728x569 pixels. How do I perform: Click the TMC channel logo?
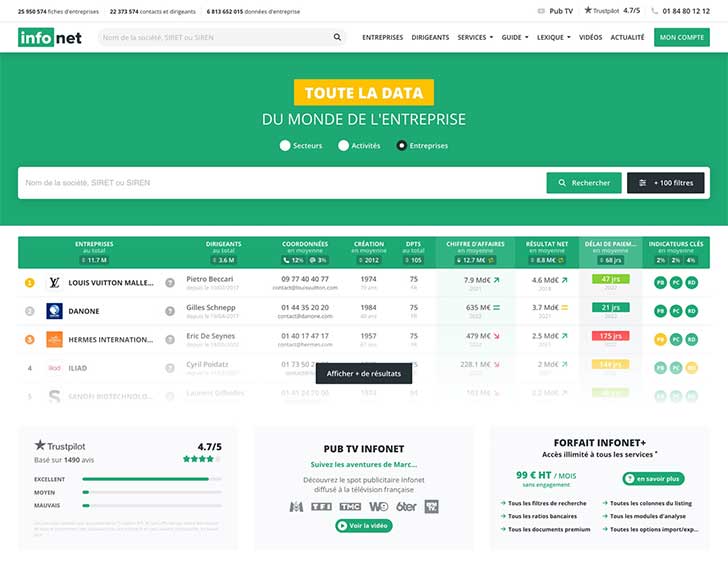[350, 506]
